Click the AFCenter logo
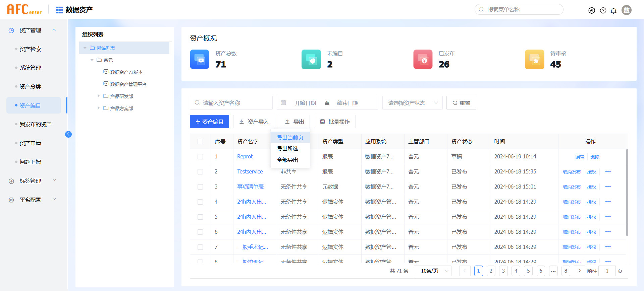Image resolution: width=644 pixels, height=291 pixels. coord(24,9)
